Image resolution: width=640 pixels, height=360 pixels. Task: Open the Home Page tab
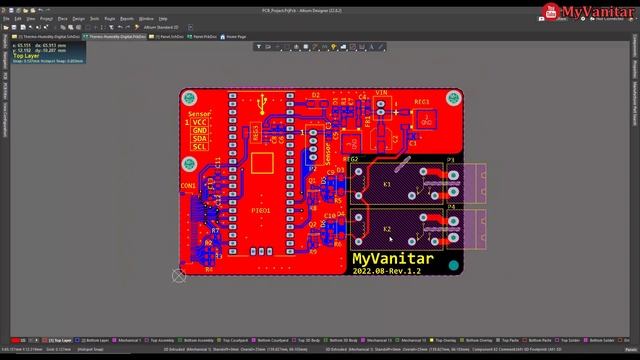tap(233, 37)
